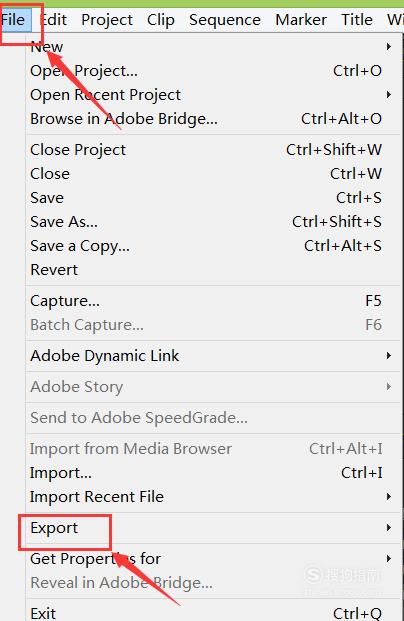Viewport: 404px width, 621px height.
Task: Expand the Open Recent Project submenu arrow
Action: tap(389, 95)
